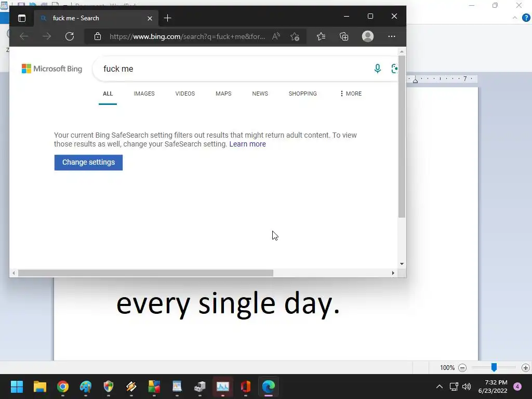Switch to the SHOPPING tab
This screenshot has width=532, height=399.
pos(303,94)
